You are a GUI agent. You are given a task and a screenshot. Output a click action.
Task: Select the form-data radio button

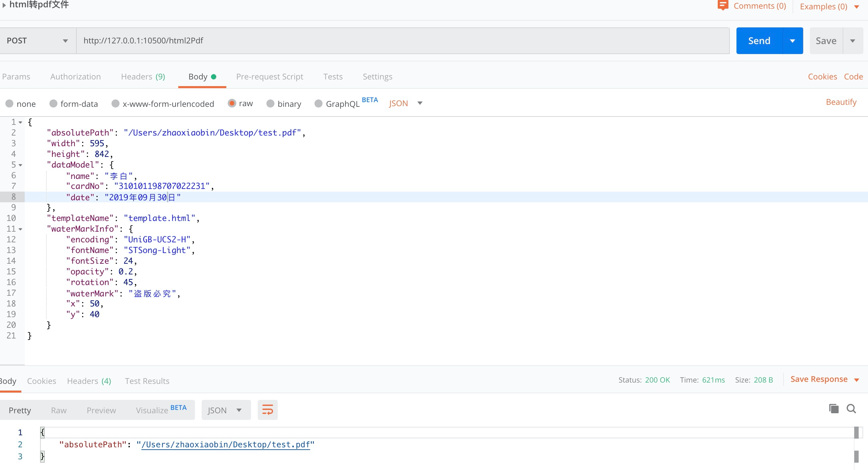tap(53, 103)
